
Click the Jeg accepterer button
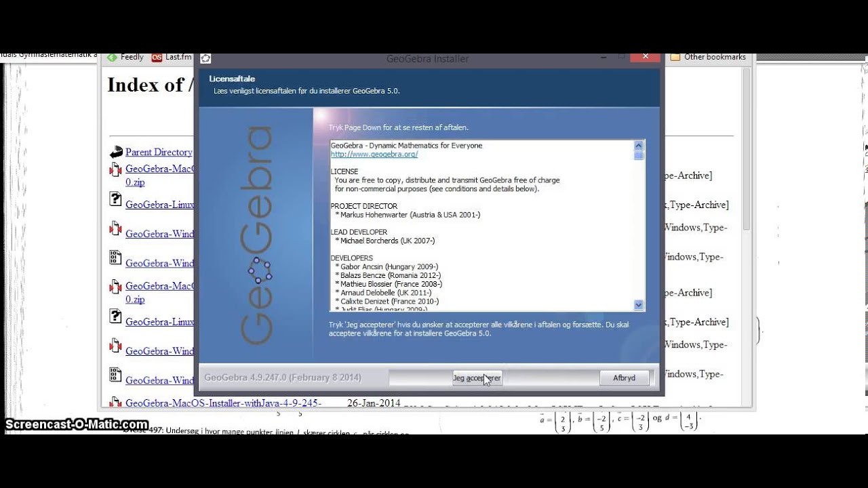pos(477,378)
